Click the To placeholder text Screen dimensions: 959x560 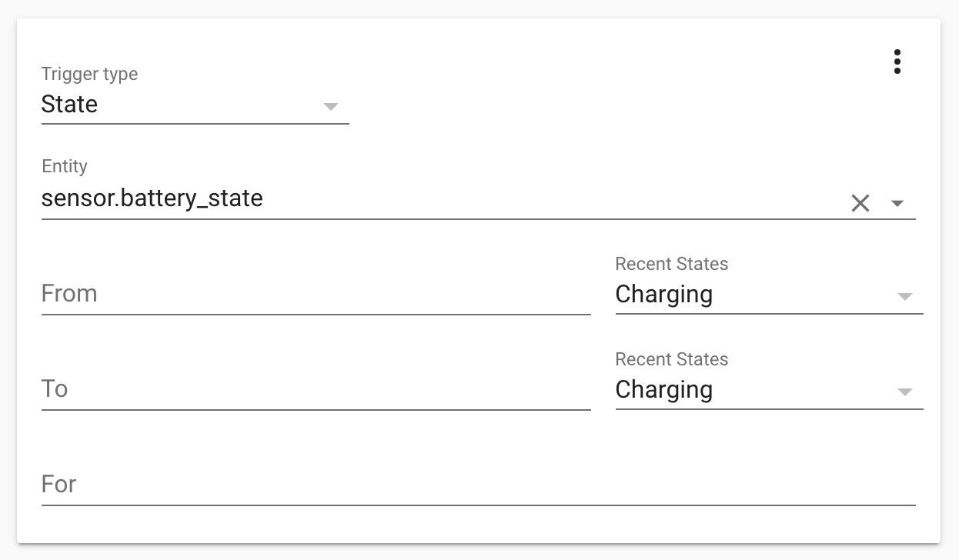click(55, 389)
